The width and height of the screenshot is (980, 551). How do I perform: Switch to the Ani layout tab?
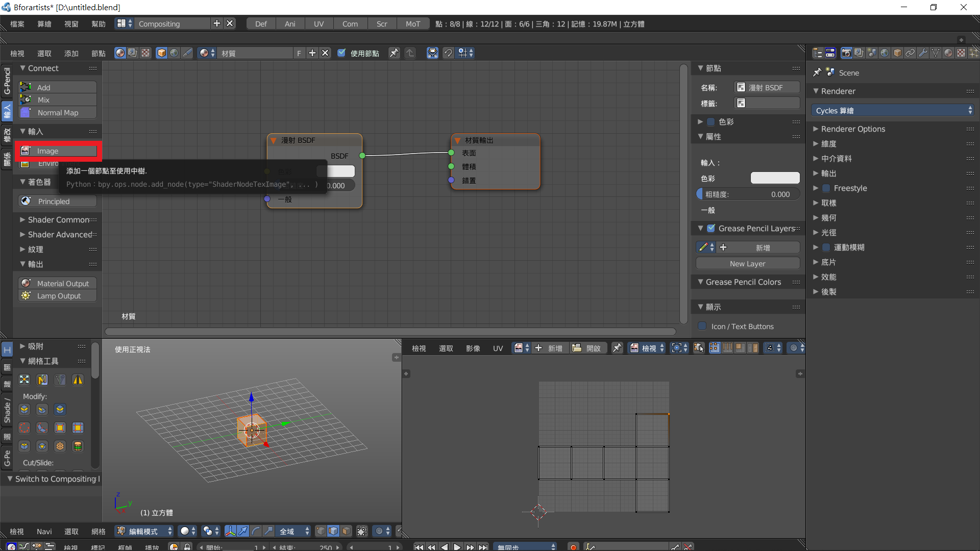290,24
